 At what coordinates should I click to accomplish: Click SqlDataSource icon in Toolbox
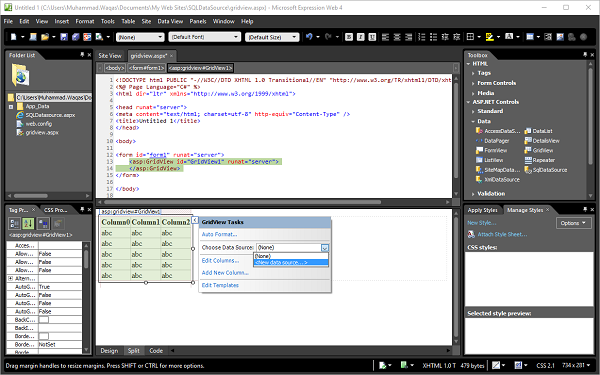point(528,170)
